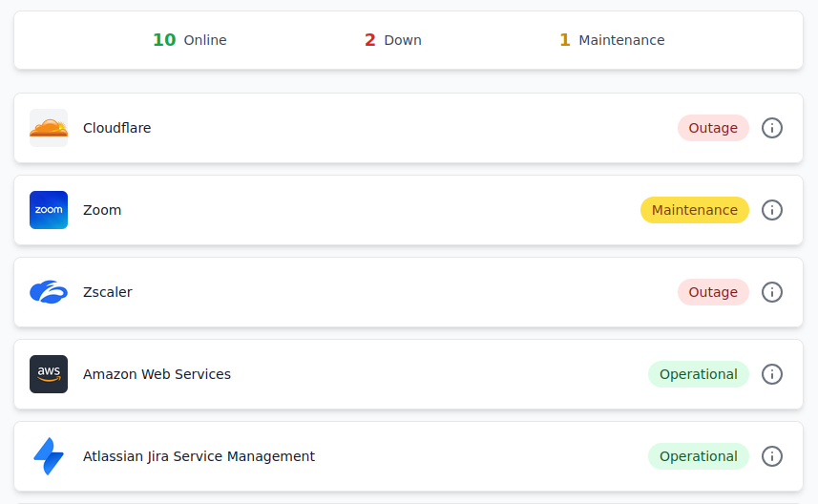Viewport: 818px width, 504px height.
Task: Click the AWS logo icon
Action: tap(49, 374)
